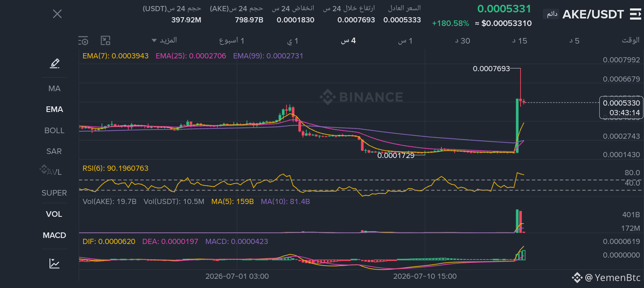This screenshot has height=288, width=644.
Task: Click the DEA: 0.0000197 label
Action: 170,242
